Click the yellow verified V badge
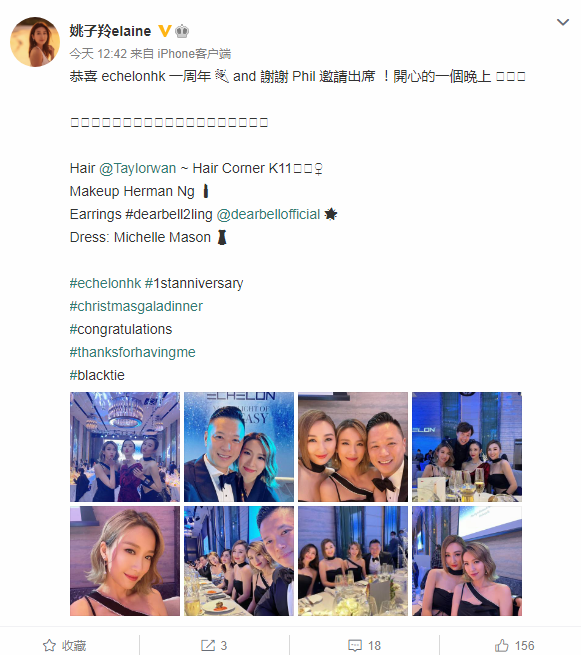Image resolution: width=581 pixels, height=655 pixels. tap(165, 31)
